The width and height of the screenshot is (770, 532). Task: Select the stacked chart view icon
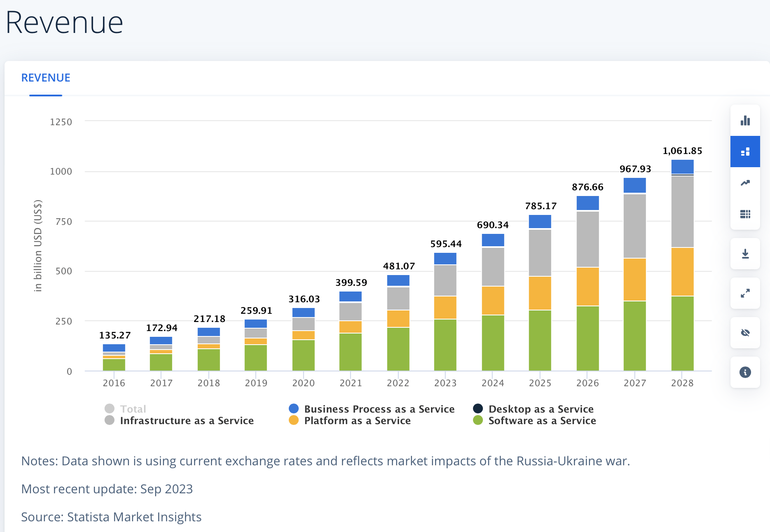745,152
